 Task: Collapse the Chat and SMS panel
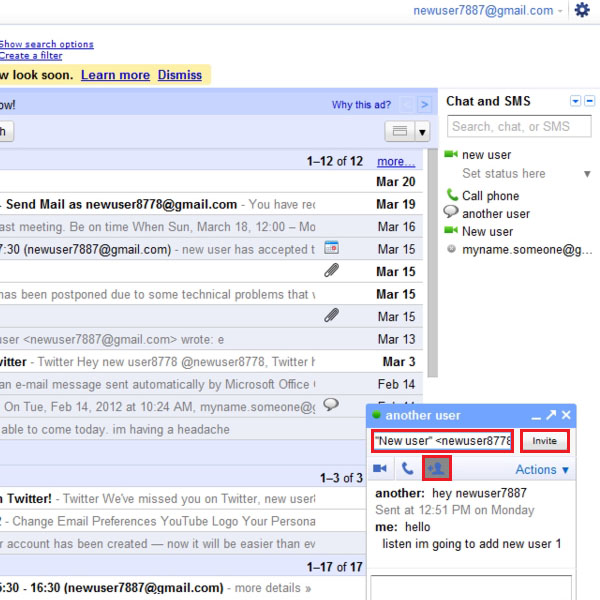pyautogui.click(x=590, y=101)
